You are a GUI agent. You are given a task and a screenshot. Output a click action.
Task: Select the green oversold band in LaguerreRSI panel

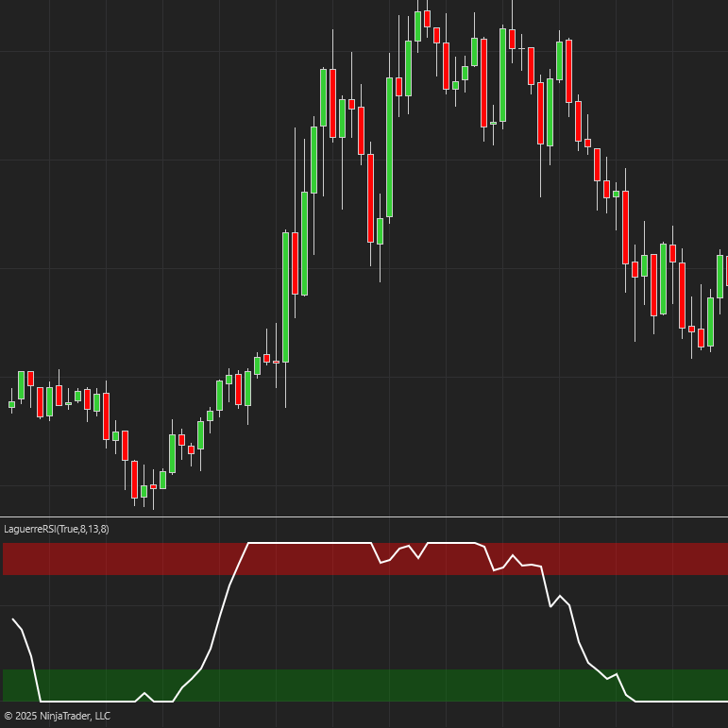tap(365, 686)
